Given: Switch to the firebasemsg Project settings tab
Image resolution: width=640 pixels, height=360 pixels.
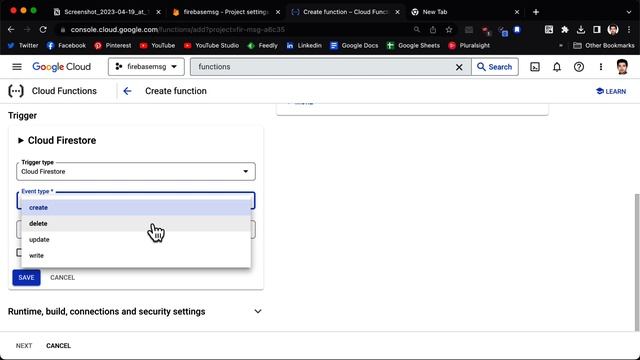Looking at the screenshot, I should click(x=227, y=12).
